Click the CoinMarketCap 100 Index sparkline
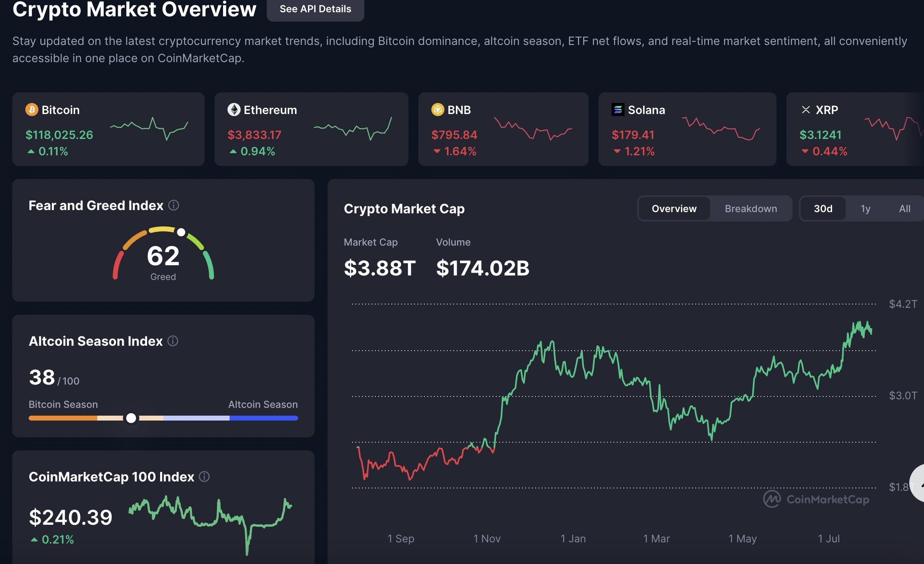924x564 pixels. [210, 525]
